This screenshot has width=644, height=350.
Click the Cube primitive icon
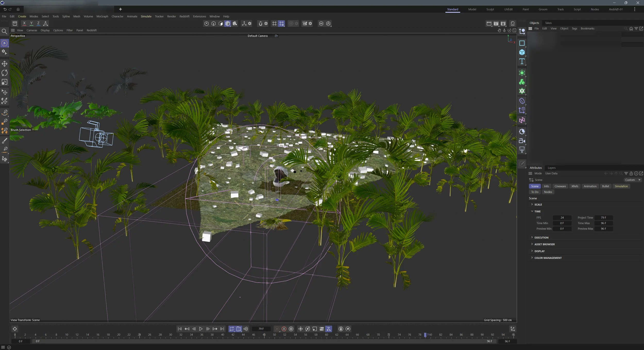coord(522,52)
